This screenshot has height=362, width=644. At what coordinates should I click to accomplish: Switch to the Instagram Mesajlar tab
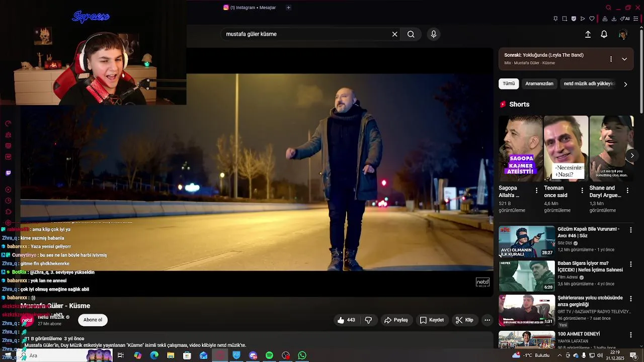pyautogui.click(x=250, y=8)
